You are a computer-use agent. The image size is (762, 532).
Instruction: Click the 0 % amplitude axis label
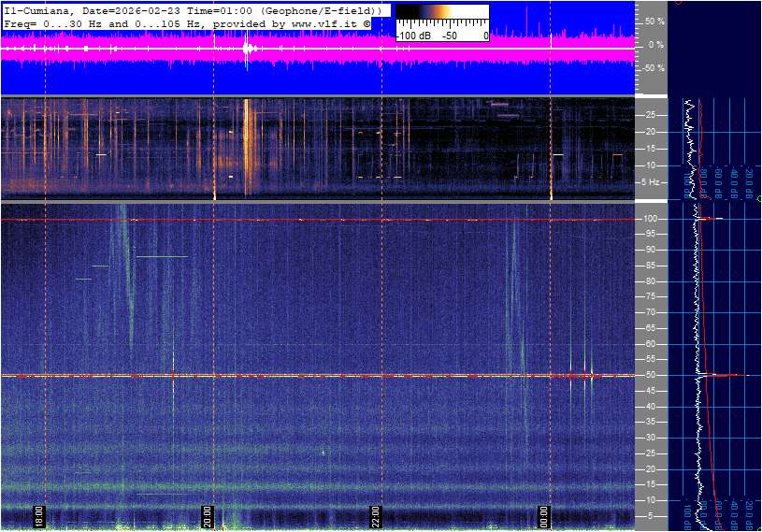click(657, 44)
